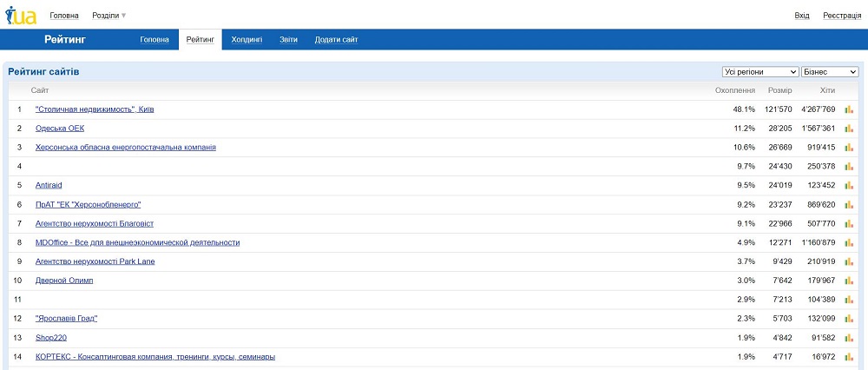The width and height of the screenshot is (868, 370).
Task: Click chart icon for КОРТЕКС row
Action: [x=849, y=357]
